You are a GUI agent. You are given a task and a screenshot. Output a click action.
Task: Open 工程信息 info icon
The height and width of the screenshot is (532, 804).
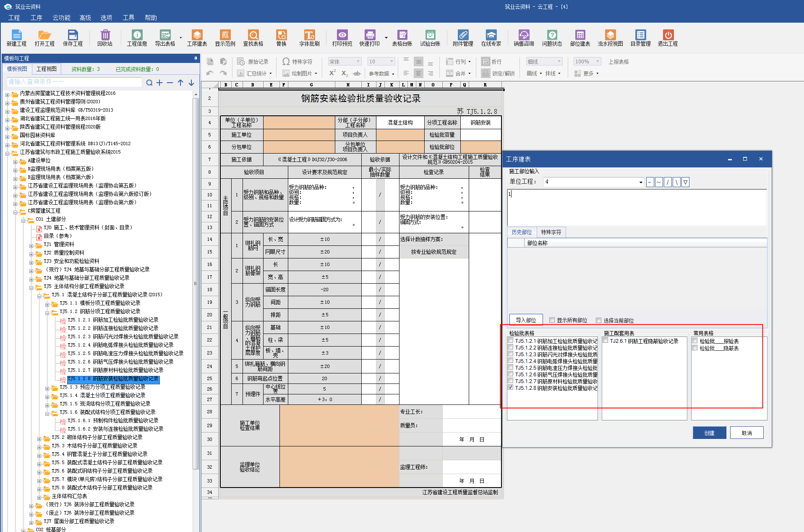[137, 38]
